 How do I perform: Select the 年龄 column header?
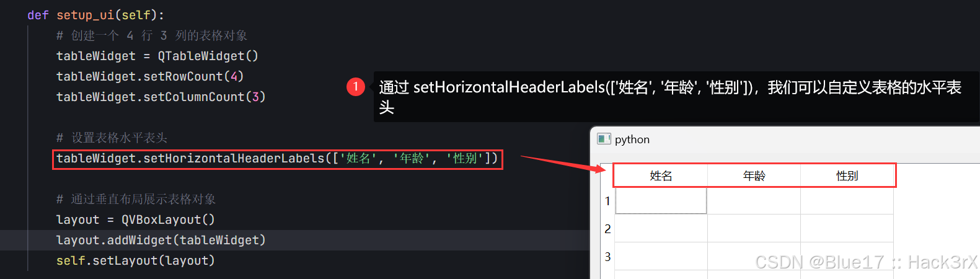tap(754, 175)
